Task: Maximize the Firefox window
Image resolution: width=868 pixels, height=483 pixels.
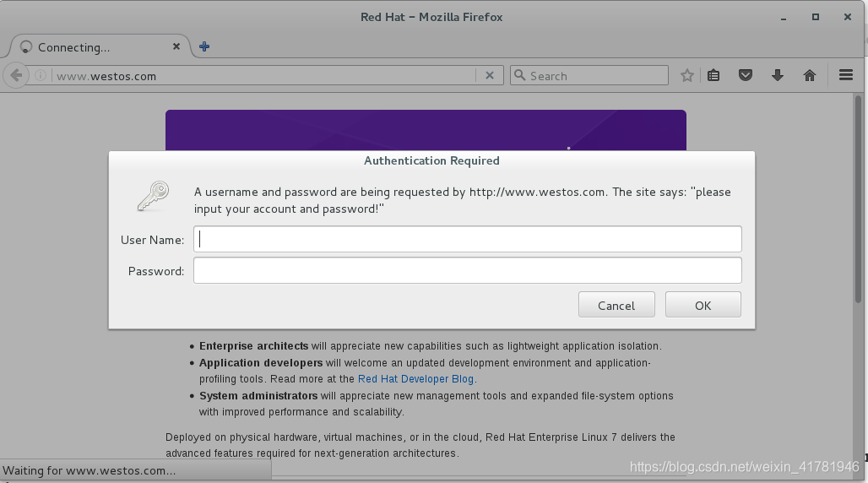Action: pos(816,17)
